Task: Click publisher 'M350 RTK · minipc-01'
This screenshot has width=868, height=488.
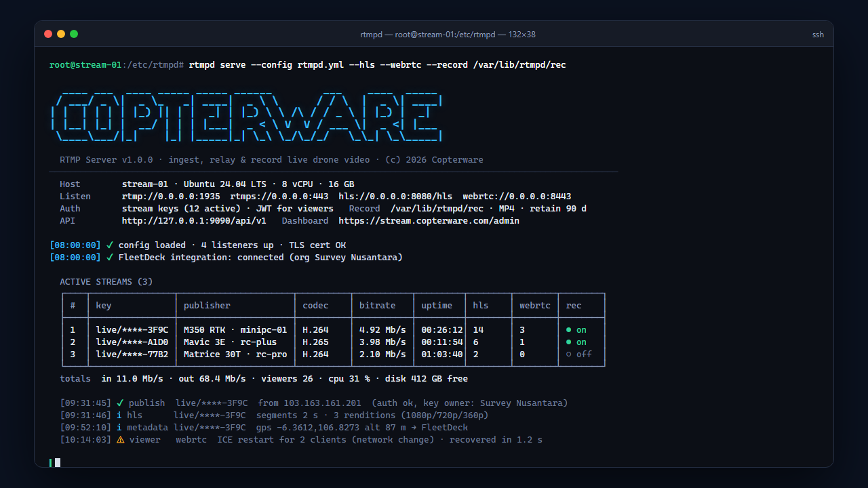Action: [235, 330]
